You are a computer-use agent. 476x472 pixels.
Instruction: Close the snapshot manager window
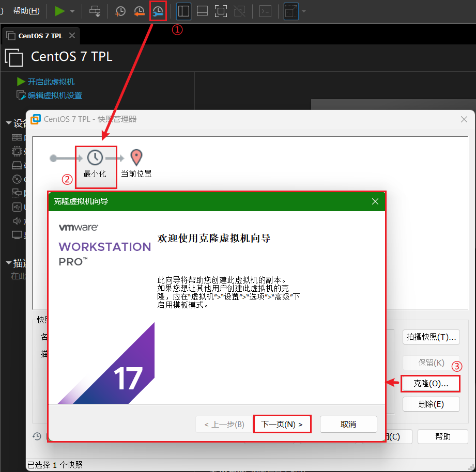point(464,119)
